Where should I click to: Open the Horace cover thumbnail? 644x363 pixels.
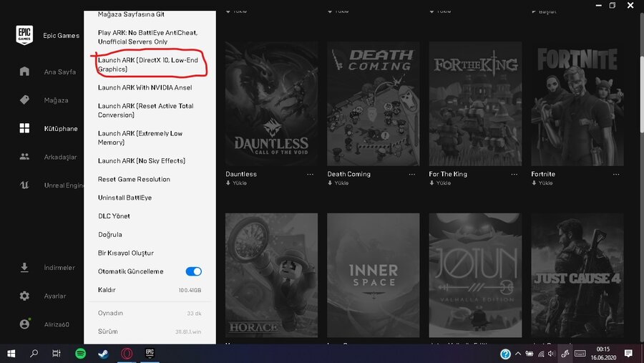[x=271, y=275]
